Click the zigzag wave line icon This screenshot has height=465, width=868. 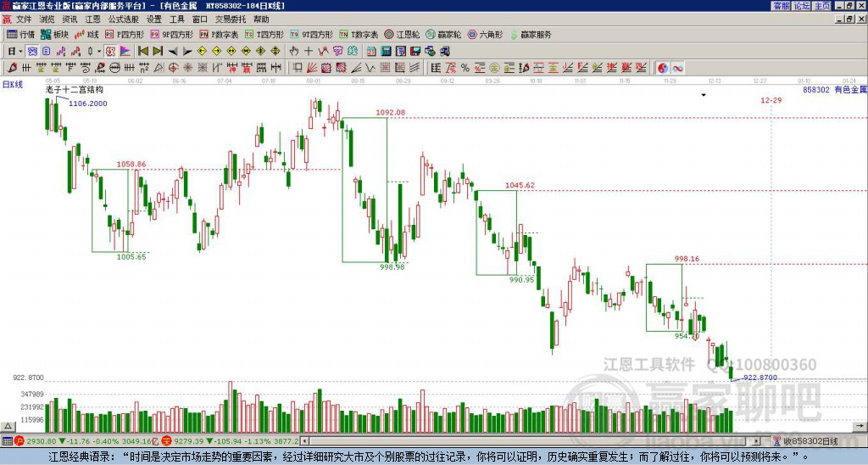point(370,68)
